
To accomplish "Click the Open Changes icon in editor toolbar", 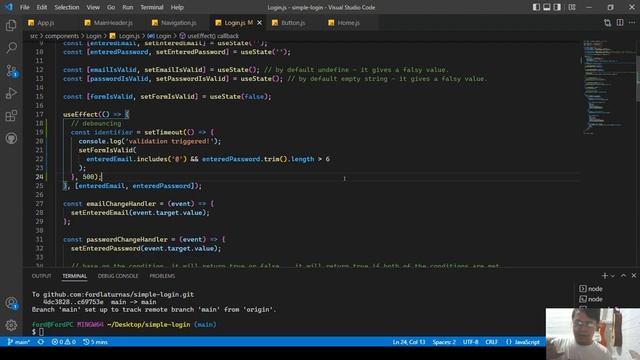I will (x=607, y=23).
